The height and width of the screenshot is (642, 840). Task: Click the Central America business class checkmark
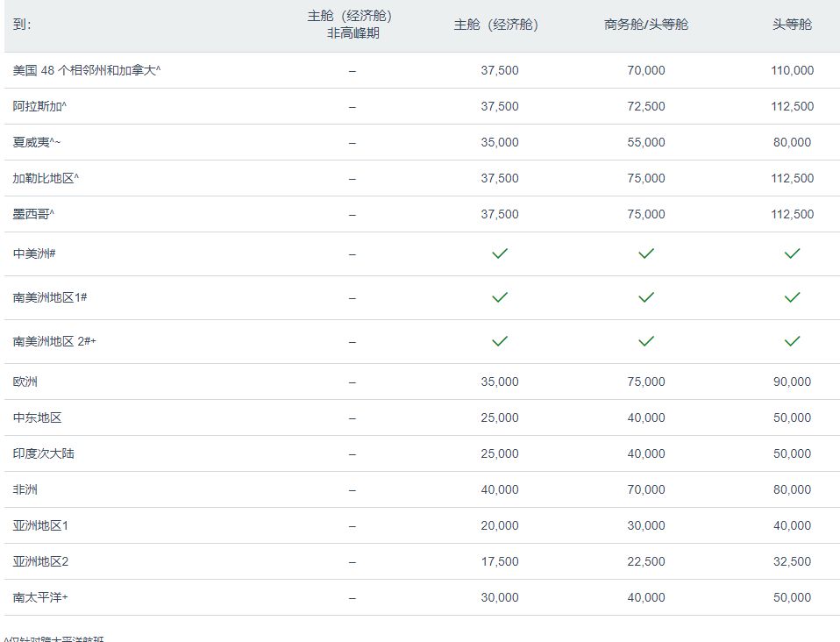tap(646, 253)
